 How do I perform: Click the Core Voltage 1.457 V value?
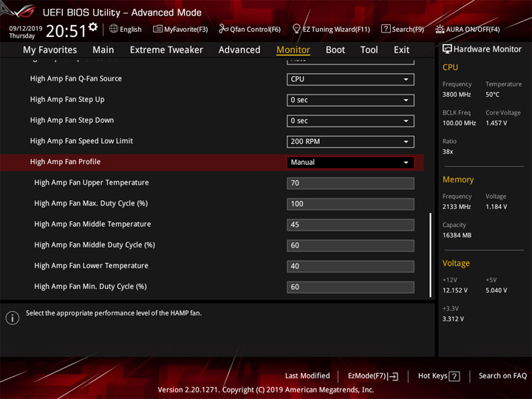[x=496, y=123]
